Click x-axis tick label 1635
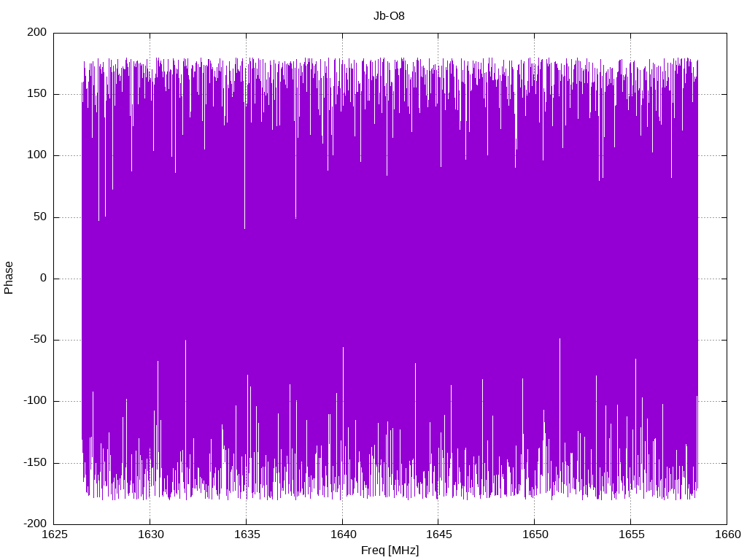Viewport: 747px width, 560px height. (x=247, y=534)
